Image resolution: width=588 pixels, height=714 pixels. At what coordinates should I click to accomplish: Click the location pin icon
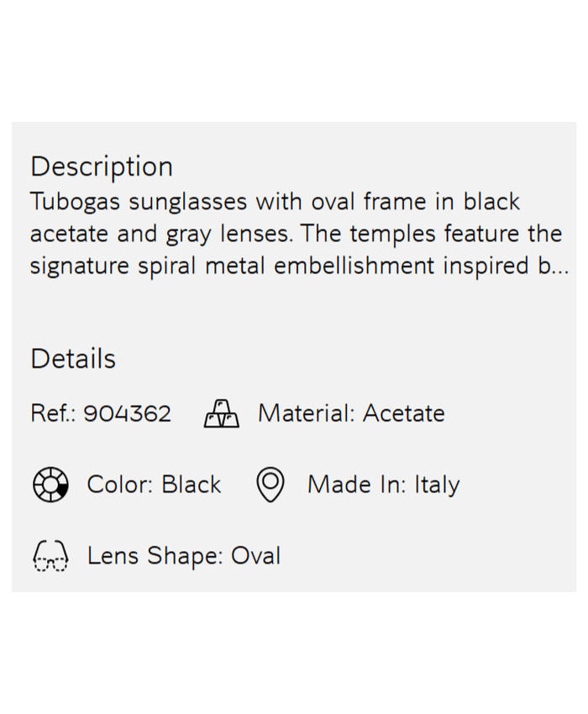tap(270, 486)
